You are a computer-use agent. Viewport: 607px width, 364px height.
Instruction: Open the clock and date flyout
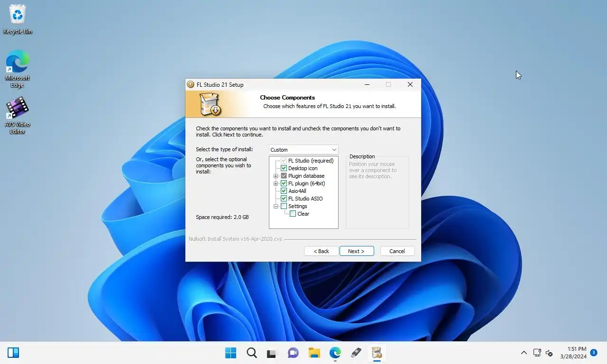pos(573,353)
